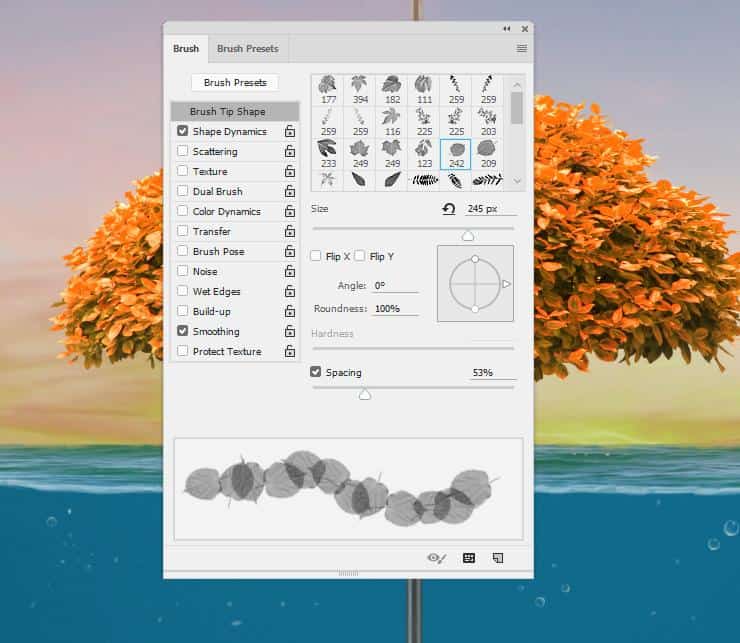Image resolution: width=740 pixels, height=643 pixels.
Task: Click the Size slider handle
Action: (468, 236)
